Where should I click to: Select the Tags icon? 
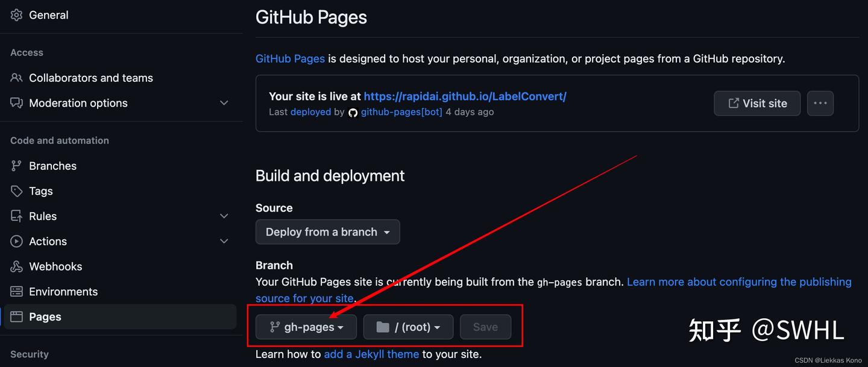click(16, 191)
